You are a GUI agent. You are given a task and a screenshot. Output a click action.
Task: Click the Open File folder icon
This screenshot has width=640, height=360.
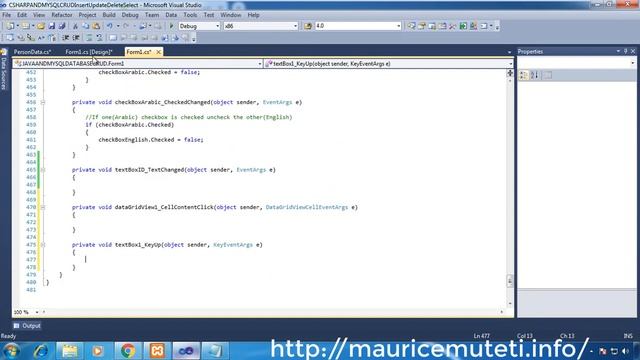coord(41,26)
